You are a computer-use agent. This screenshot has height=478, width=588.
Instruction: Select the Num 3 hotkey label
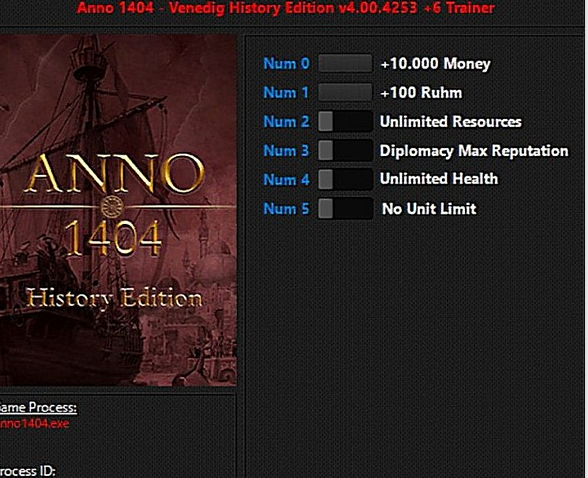click(x=286, y=150)
